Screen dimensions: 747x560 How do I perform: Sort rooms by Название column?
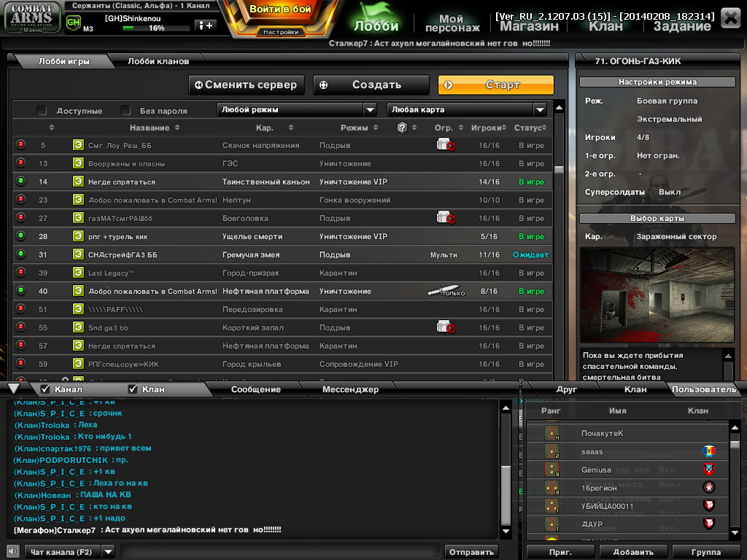tap(155, 128)
